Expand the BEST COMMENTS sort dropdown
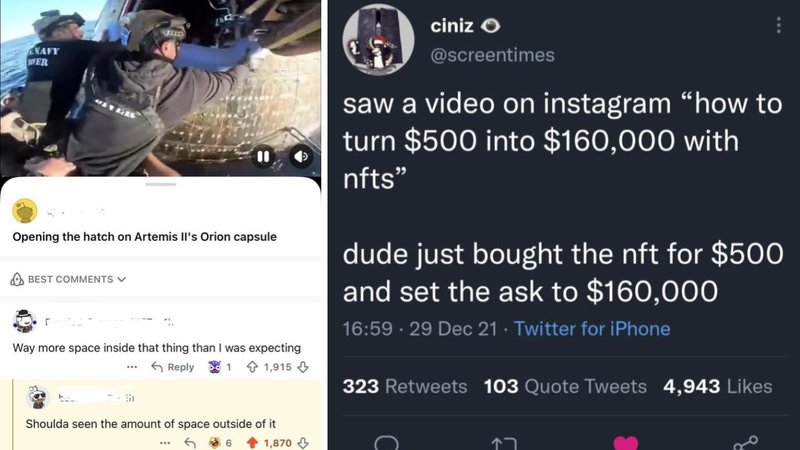 coord(68,279)
